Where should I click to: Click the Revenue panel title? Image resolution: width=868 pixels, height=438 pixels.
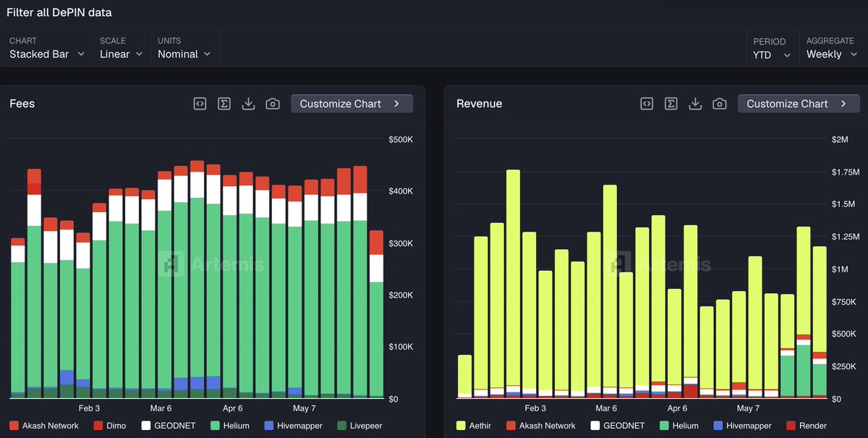point(479,104)
